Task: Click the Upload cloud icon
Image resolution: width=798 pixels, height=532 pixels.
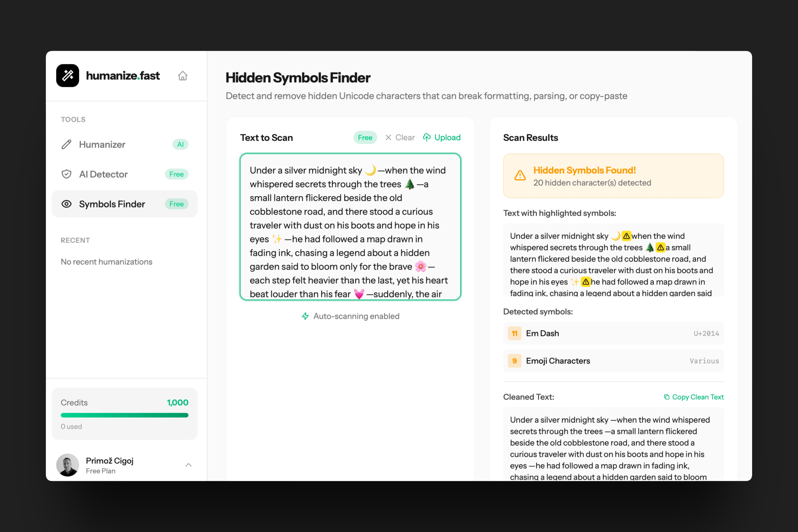Action: point(427,137)
